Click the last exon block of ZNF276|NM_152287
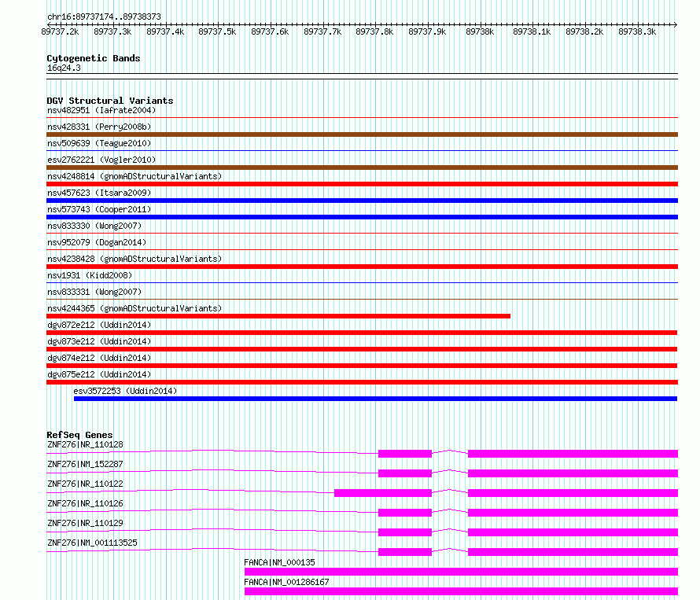Image resolution: width=700 pixels, height=600 pixels. point(573,473)
